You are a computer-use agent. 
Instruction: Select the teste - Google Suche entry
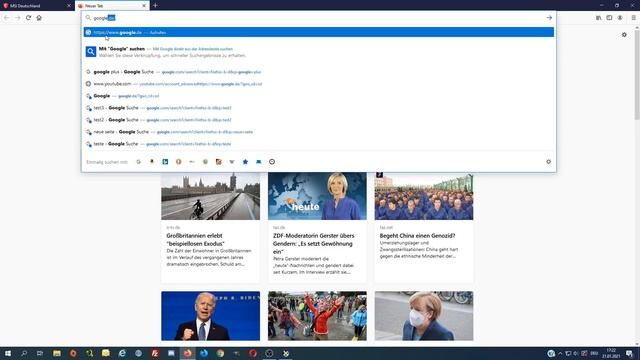coord(319,144)
